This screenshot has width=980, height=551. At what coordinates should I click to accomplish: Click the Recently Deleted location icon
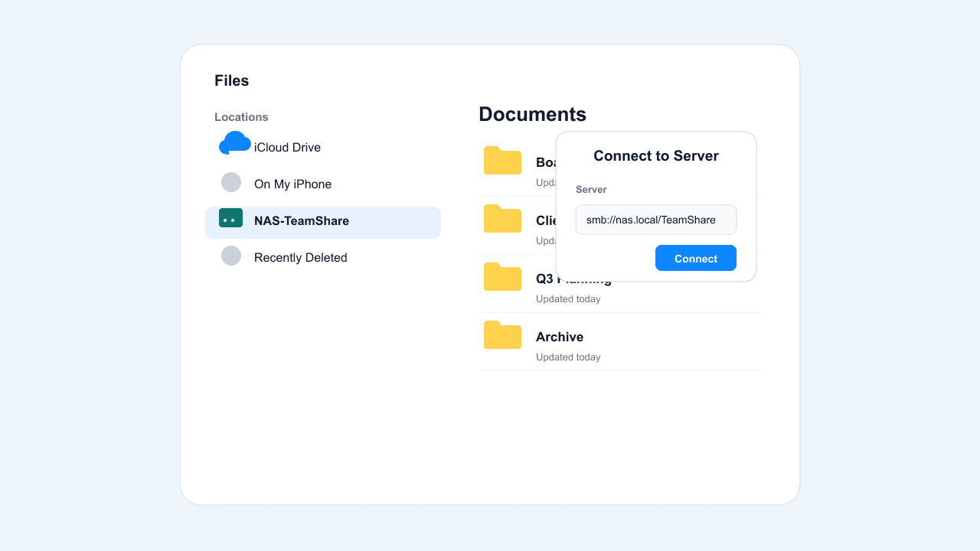point(231,256)
